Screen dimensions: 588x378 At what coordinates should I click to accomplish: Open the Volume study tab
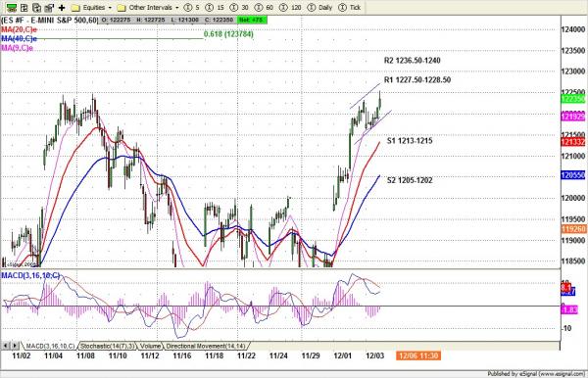(150, 346)
